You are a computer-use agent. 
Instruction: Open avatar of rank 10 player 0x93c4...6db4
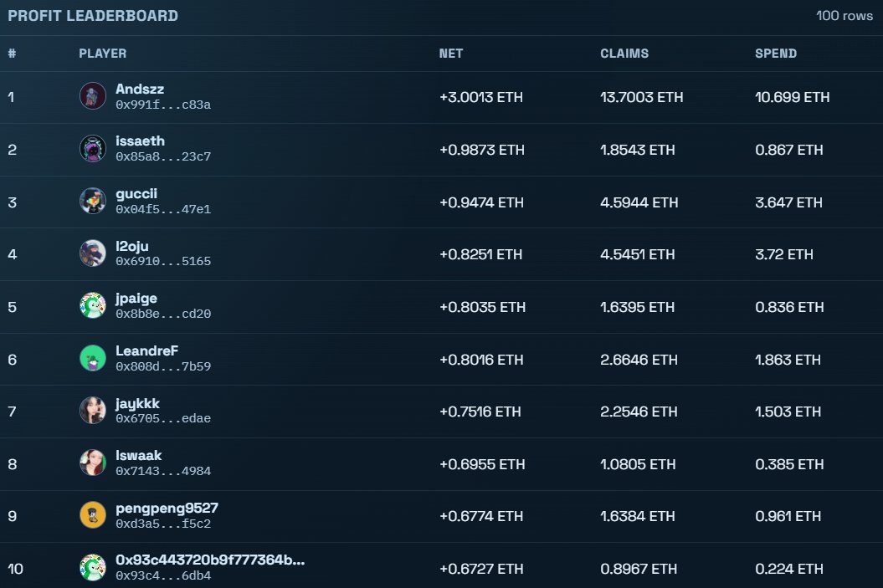tap(93, 567)
